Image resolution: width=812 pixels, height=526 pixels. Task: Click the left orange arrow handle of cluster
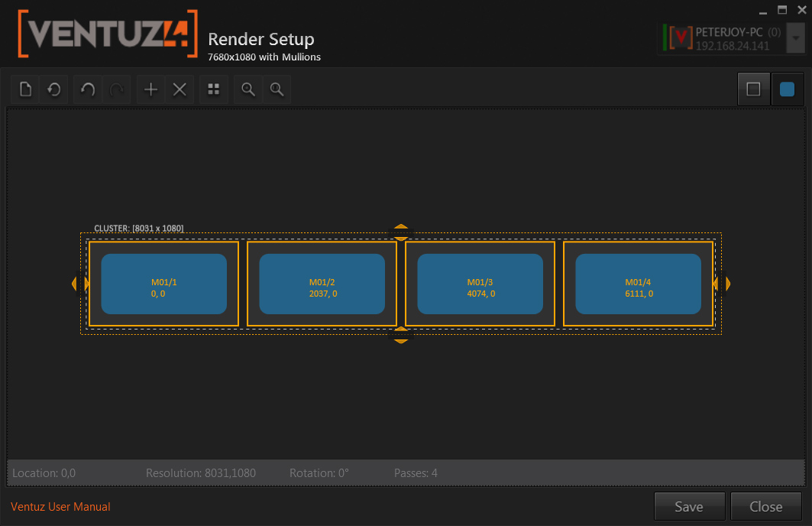point(76,284)
